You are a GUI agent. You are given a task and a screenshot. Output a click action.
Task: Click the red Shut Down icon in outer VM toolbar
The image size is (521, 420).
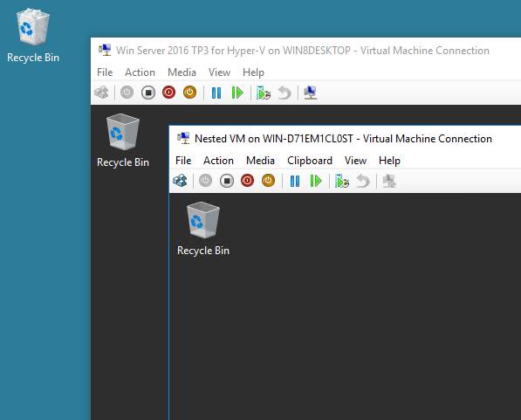pos(168,93)
